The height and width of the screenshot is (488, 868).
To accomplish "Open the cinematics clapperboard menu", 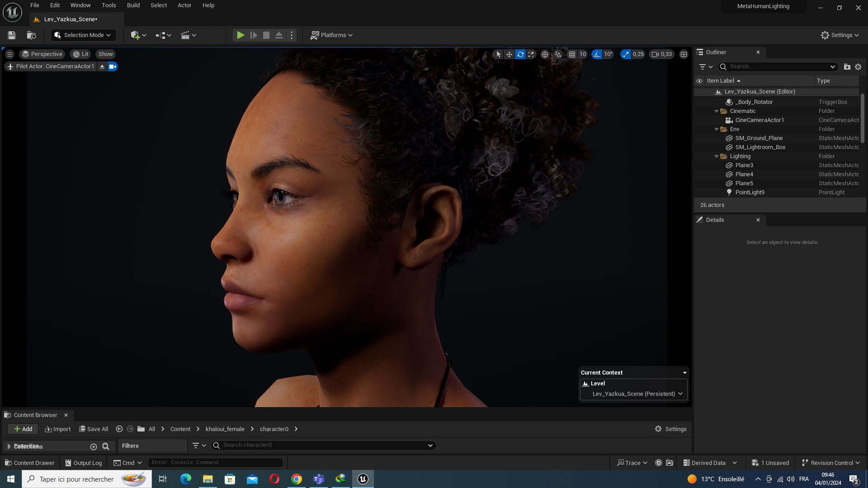I will (188, 35).
